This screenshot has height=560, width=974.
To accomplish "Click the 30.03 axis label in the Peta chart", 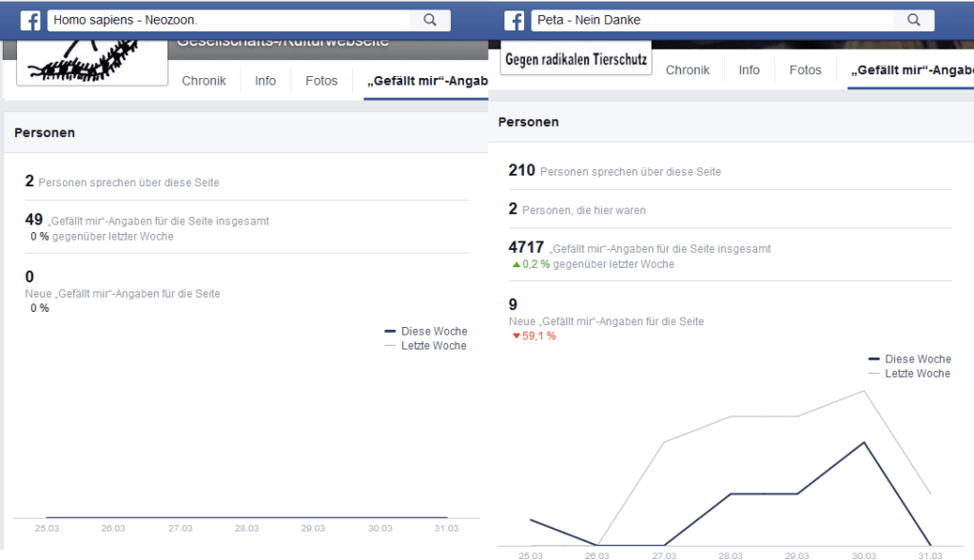I will click(864, 555).
